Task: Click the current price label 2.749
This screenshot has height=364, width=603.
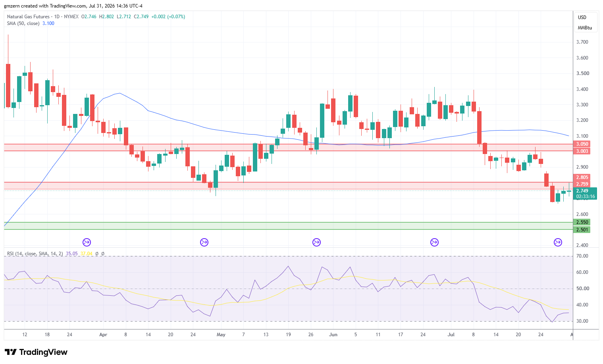Action: point(582,191)
